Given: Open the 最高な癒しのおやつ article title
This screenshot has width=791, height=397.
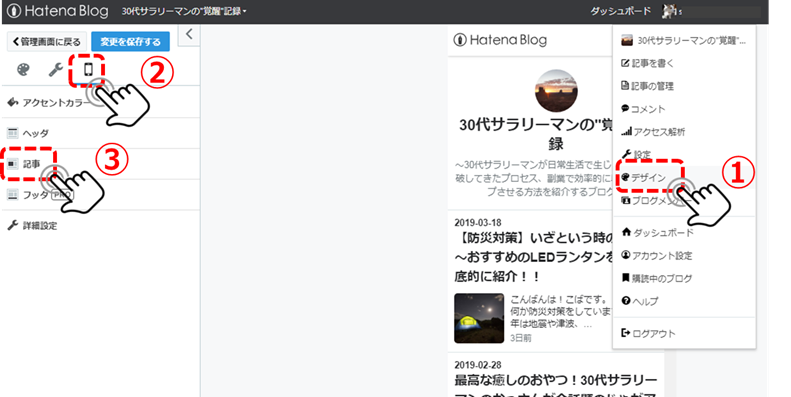Looking at the screenshot, I should (x=555, y=384).
